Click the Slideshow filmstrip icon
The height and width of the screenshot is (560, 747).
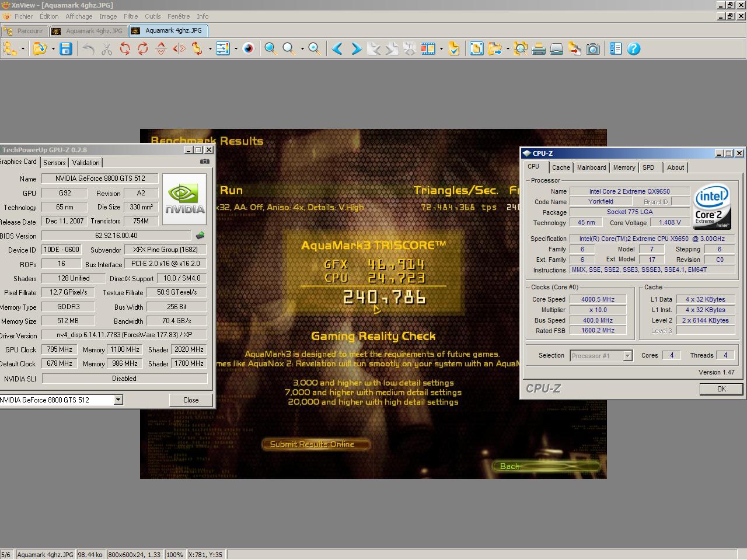pyautogui.click(x=428, y=49)
